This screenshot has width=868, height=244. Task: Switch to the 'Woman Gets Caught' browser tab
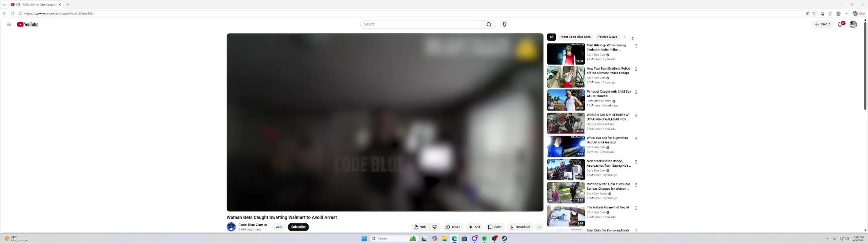point(36,4)
